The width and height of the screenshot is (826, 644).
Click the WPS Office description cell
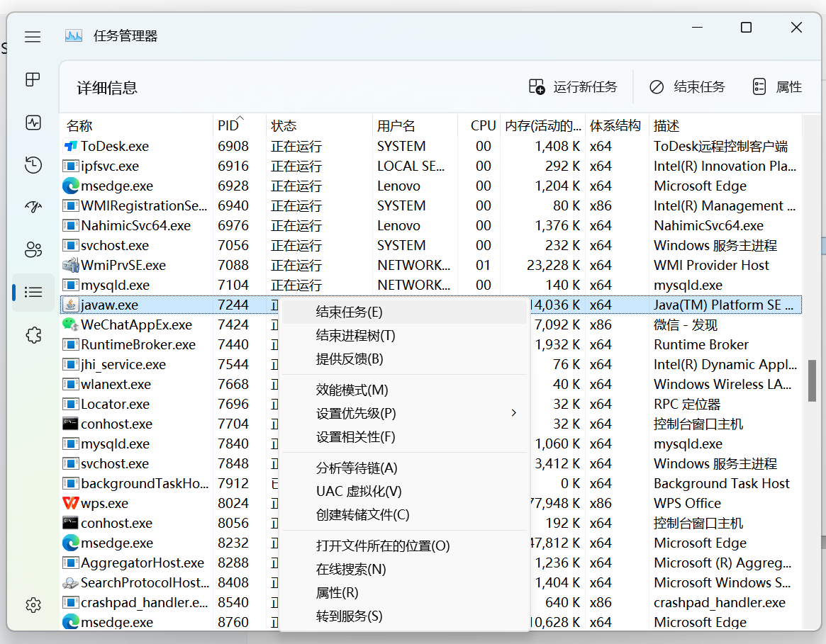pyautogui.click(x=688, y=504)
